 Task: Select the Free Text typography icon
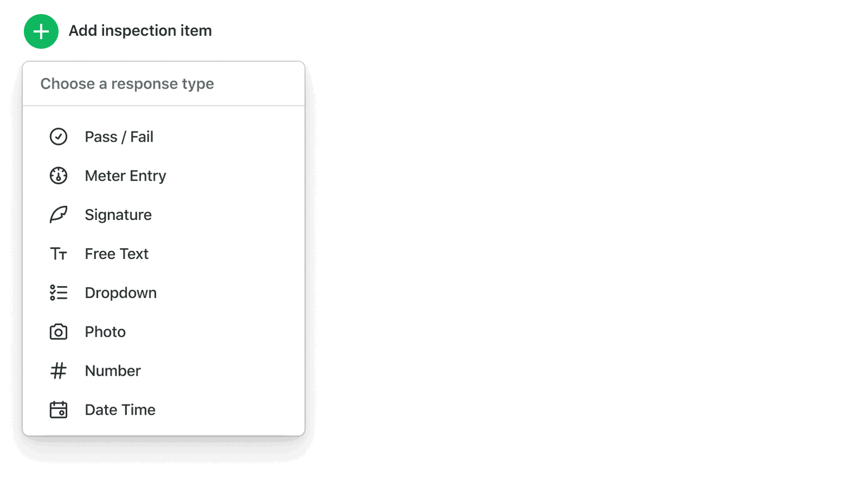(x=59, y=254)
